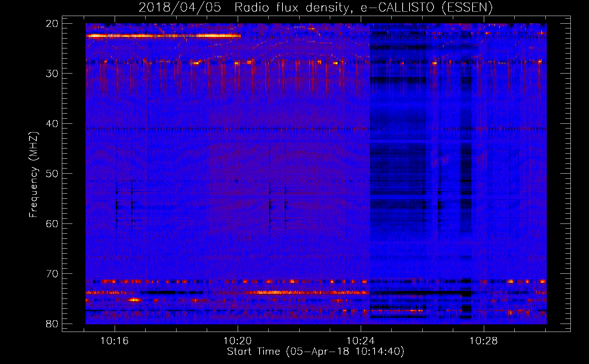The height and width of the screenshot is (364, 589).
Task: Click the 50 MHz frequency tick label
Action: [52, 174]
